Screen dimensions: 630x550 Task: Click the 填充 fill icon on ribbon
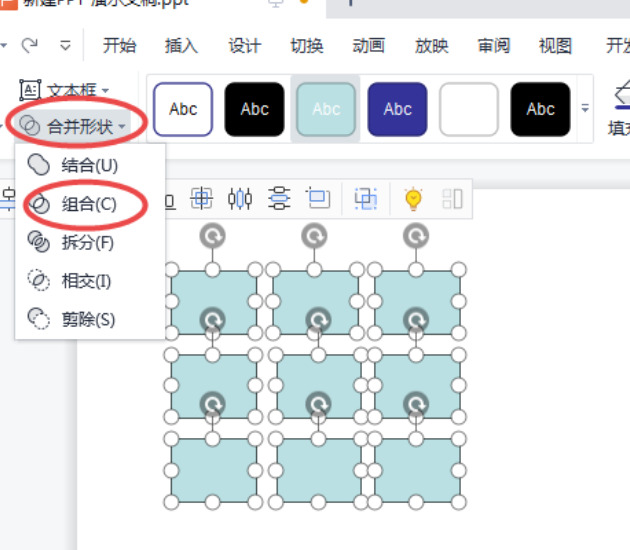[621, 96]
